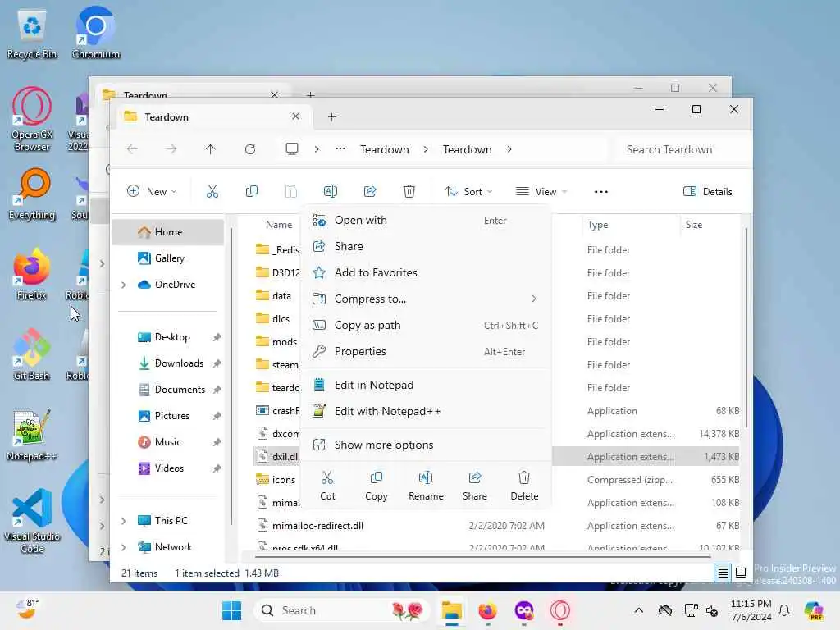Click the Copy icon in Explorer toolbar
Screen dimensions: 840x630
click(251, 191)
